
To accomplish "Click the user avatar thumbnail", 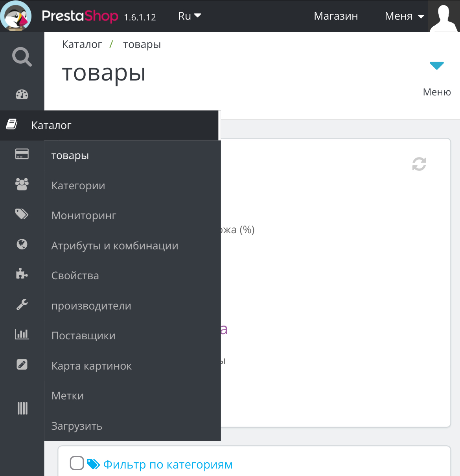I will [x=444, y=16].
